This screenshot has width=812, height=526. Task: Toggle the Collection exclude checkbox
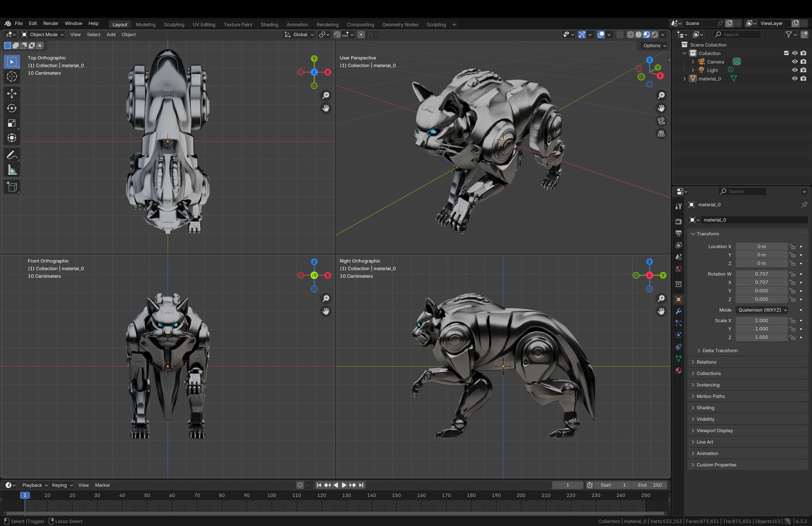tap(786, 53)
